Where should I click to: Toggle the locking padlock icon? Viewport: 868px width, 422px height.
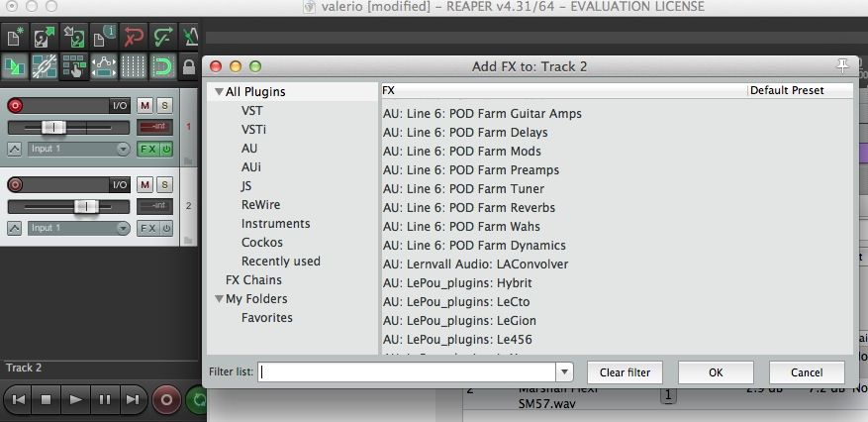coord(189,67)
